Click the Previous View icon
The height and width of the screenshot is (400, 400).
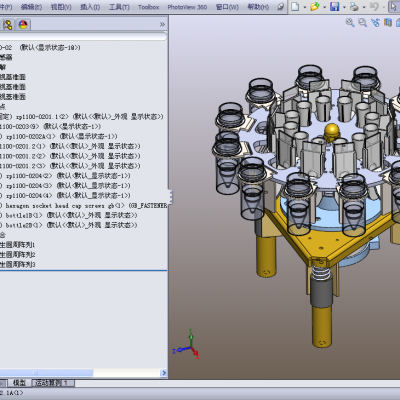[x=375, y=23]
